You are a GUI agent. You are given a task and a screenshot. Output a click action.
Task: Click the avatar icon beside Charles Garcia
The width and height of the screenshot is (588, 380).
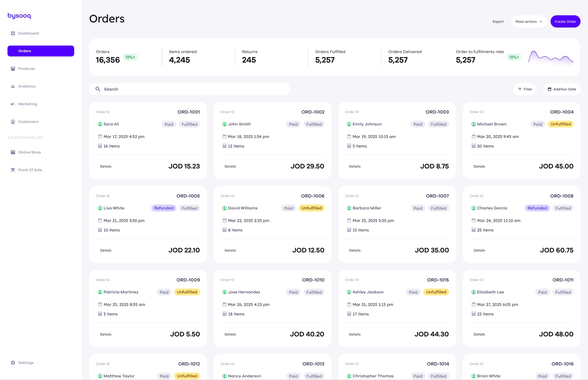click(x=474, y=208)
